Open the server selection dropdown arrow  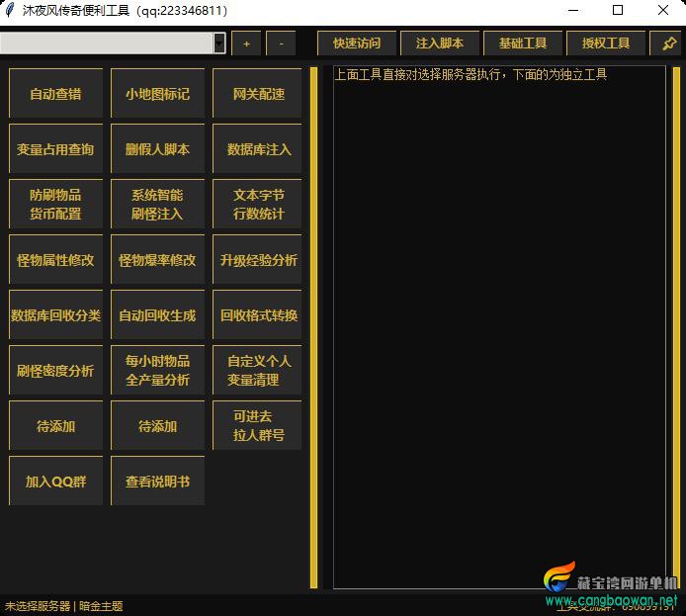(219, 43)
